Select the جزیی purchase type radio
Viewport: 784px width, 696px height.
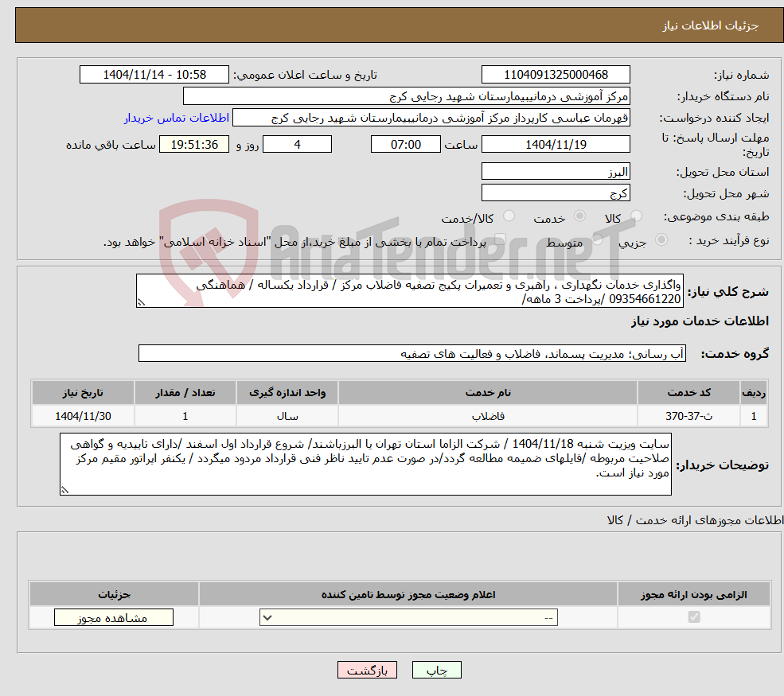pyautogui.click(x=661, y=240)
